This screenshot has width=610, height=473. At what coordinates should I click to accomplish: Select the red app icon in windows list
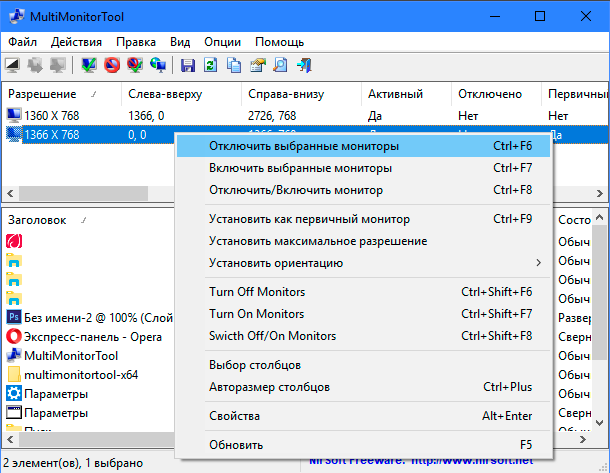pyautogui.click(x=14, y=241)
